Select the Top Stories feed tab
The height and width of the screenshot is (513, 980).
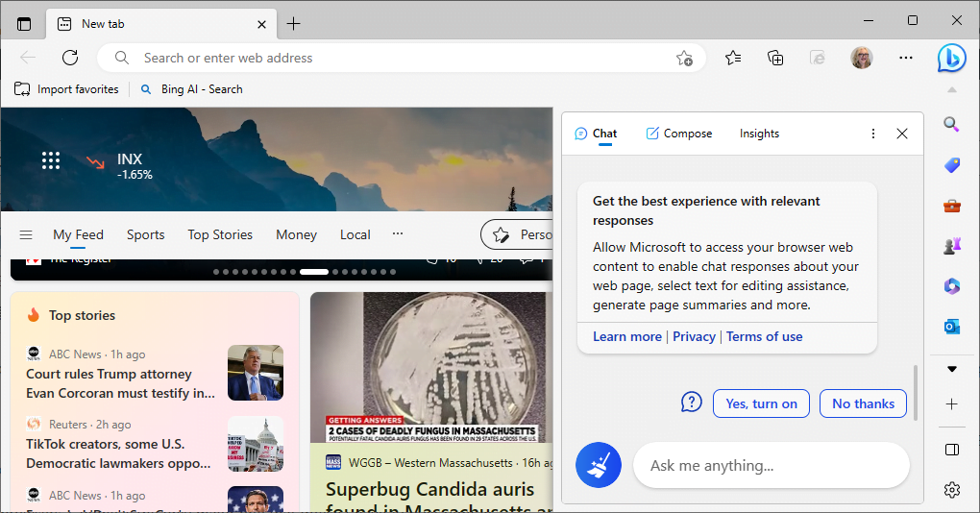(220, 235)
